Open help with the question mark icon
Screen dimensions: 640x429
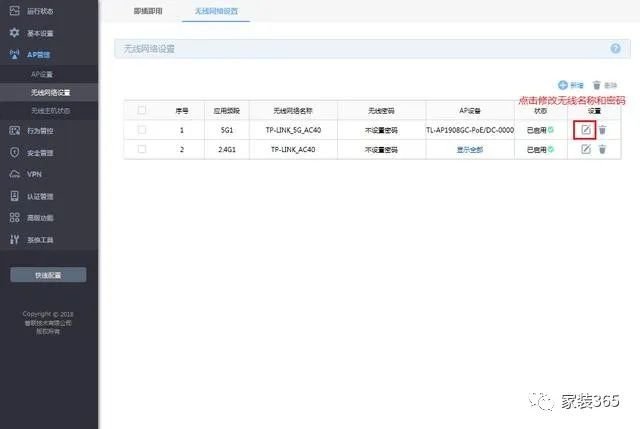click(615, 49)
